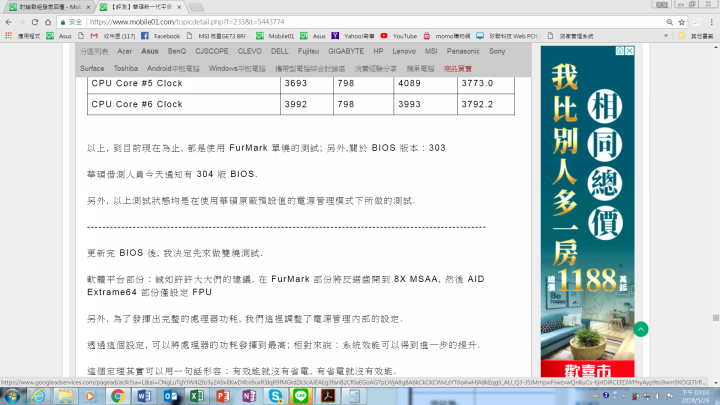Reload the current page
The height and width of the screenshot is (405, 720).
pos(35,22)
